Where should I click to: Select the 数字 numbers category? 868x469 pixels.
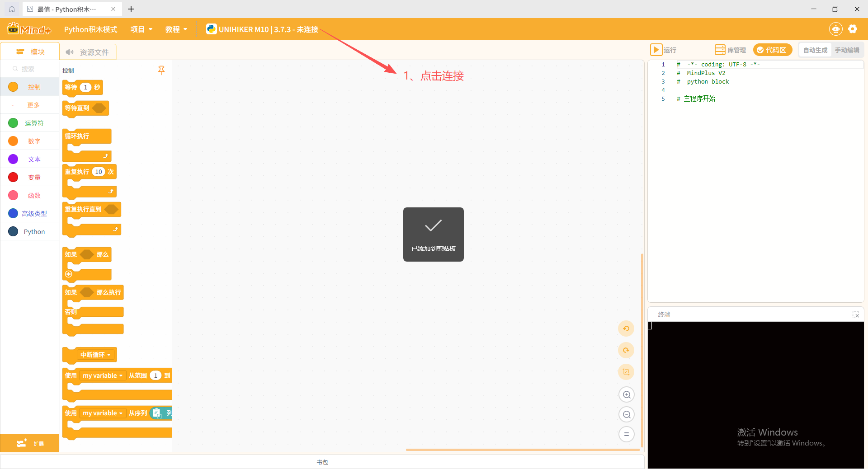click(x=29, y=141)
